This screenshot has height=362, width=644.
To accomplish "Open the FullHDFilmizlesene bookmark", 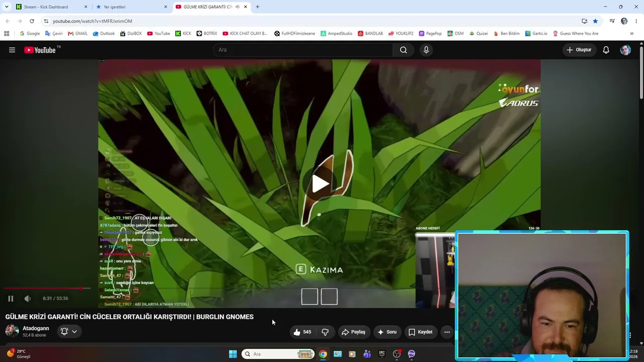I will (x=294, y=34).
